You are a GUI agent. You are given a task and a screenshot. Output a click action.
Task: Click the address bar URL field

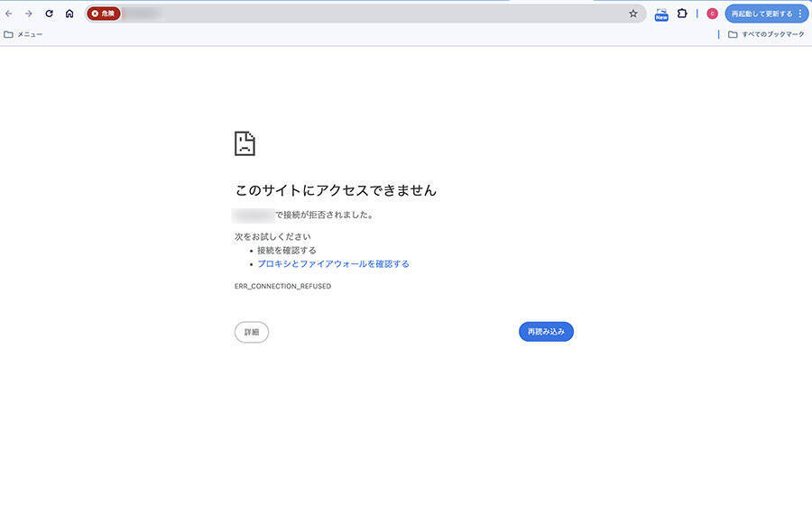[361, 14]
